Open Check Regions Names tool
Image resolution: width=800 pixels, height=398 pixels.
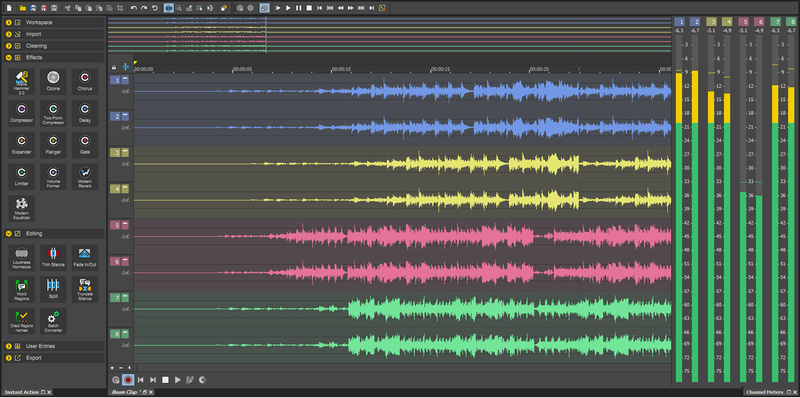pos(22,321)
